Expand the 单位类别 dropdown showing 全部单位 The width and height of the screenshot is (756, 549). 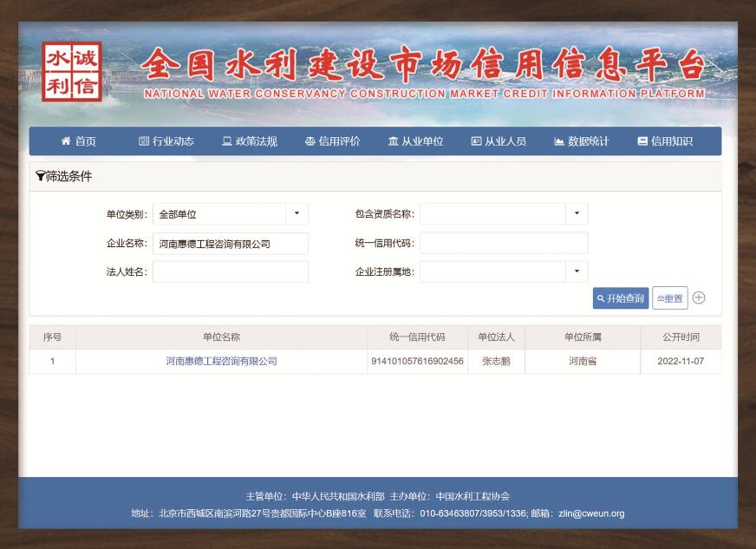tap(231, 213)
